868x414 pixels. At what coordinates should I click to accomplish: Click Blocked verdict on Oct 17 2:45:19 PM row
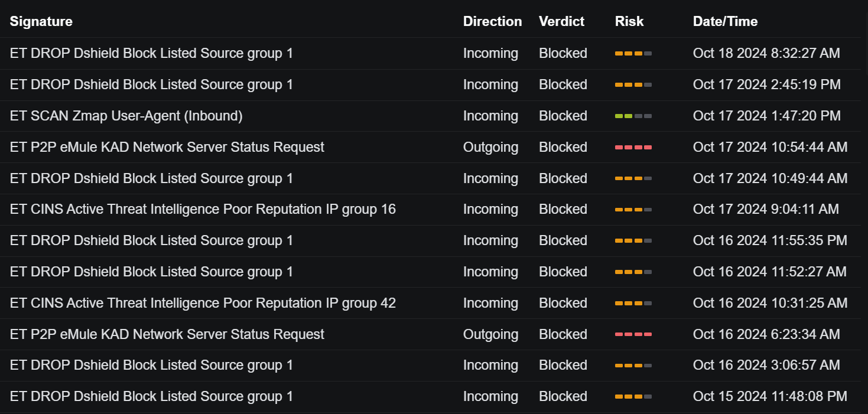click(x=563, y=85)
